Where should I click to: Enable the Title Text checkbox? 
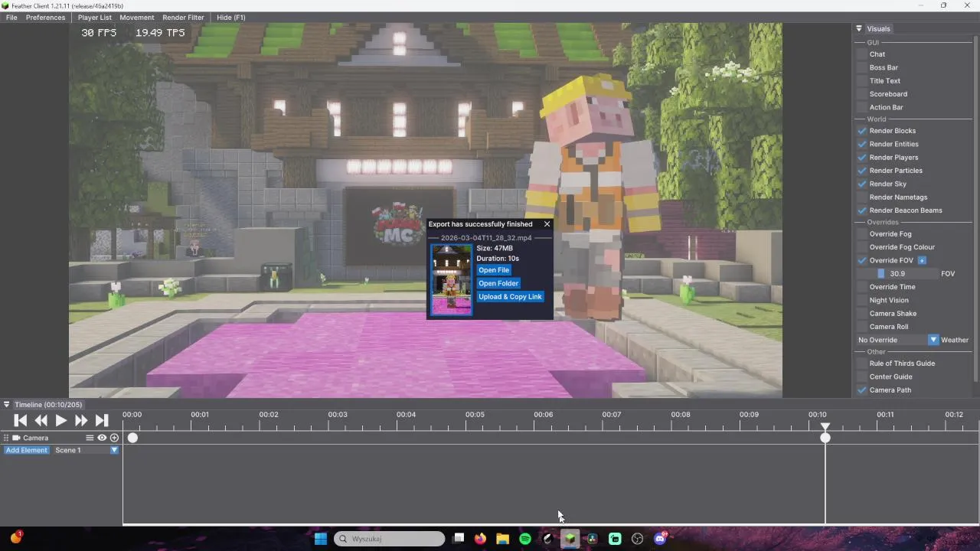862,80
